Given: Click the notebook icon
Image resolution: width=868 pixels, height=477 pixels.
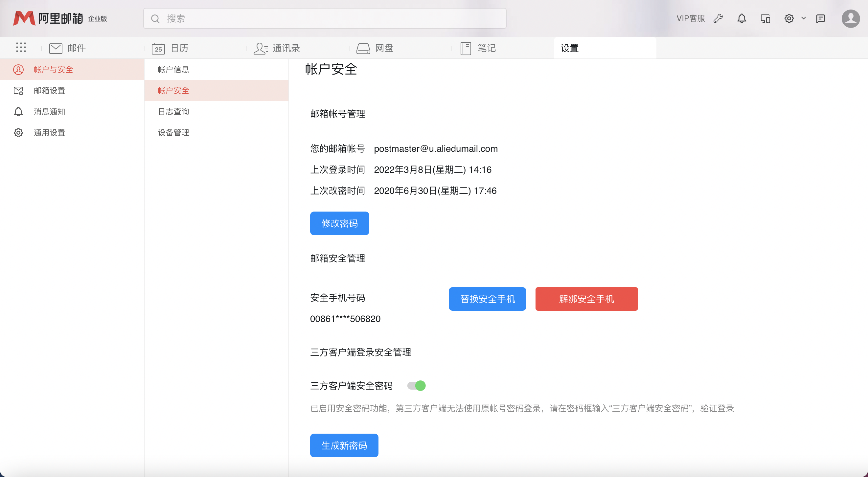Looking at the screenshot, I should click(466, 48).
